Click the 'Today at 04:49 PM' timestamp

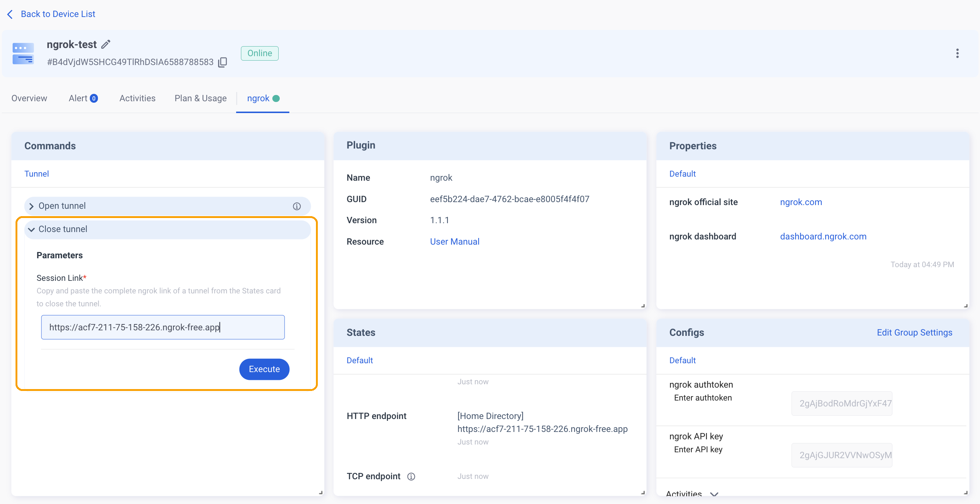coord(922,264)
